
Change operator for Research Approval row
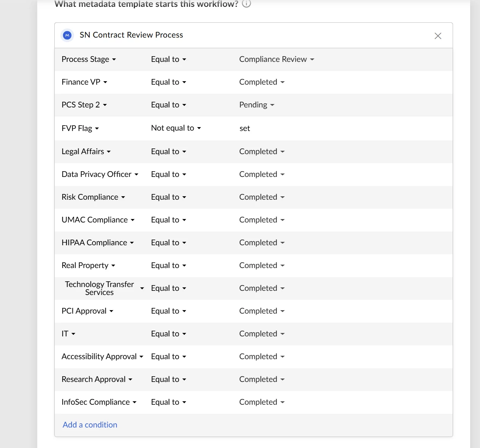pos(169,379)
